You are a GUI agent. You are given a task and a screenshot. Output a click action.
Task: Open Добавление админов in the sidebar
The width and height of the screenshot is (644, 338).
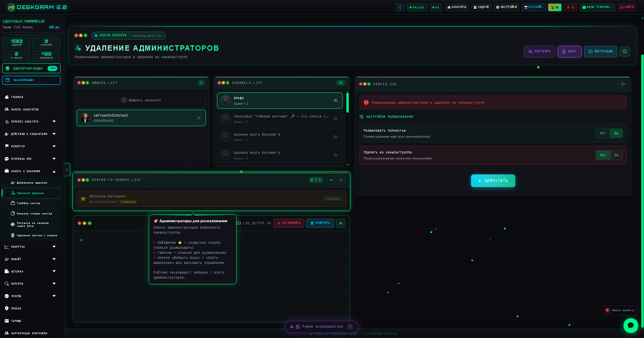pyautogui.click(x=32, y=183)
